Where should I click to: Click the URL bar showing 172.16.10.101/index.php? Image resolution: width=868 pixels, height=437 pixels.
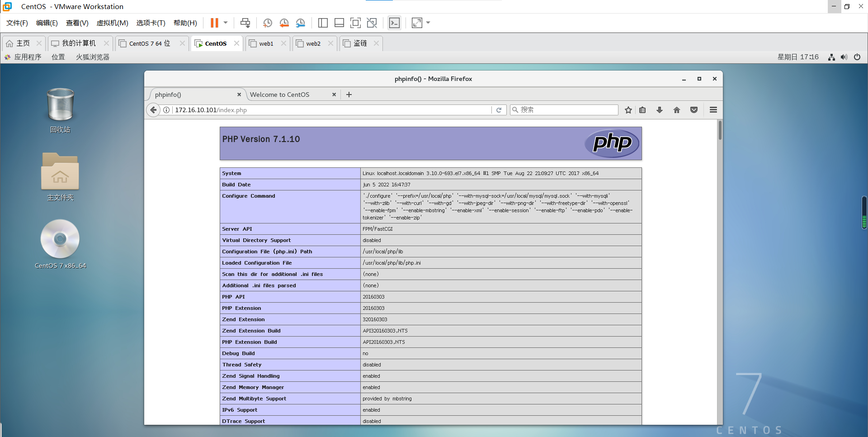tap(331, 110)
